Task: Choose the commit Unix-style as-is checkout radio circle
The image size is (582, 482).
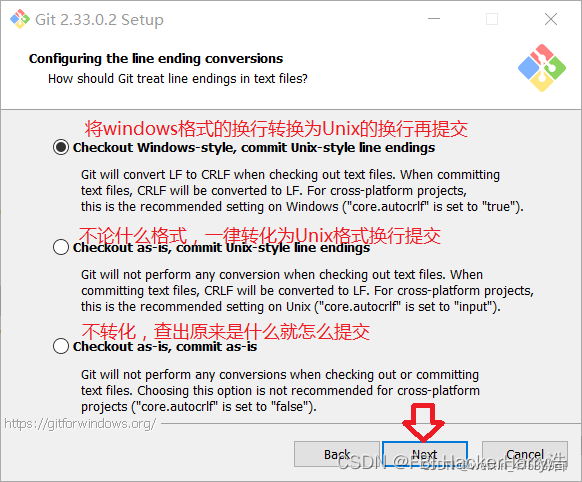Action: [x=61, y=247]
